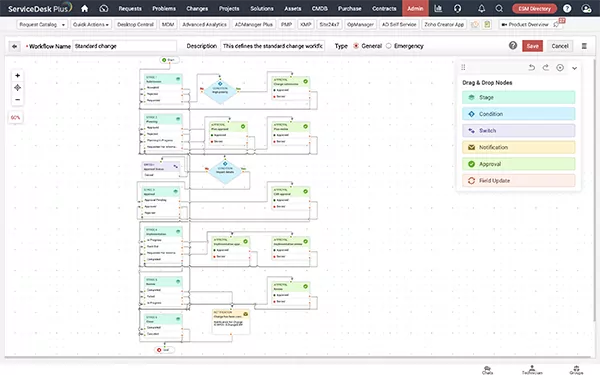
Task: Open the Projects tab
Action: click(x=229, y=8)
